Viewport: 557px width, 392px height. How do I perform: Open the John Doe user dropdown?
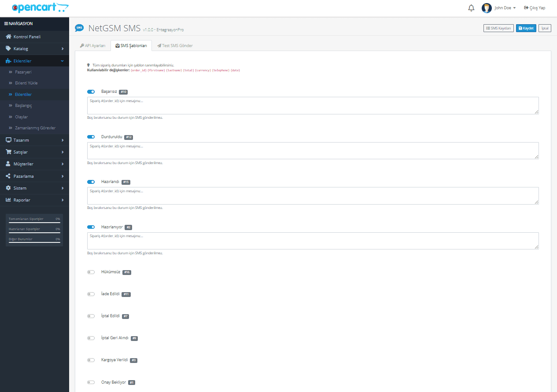pos(505,8)
